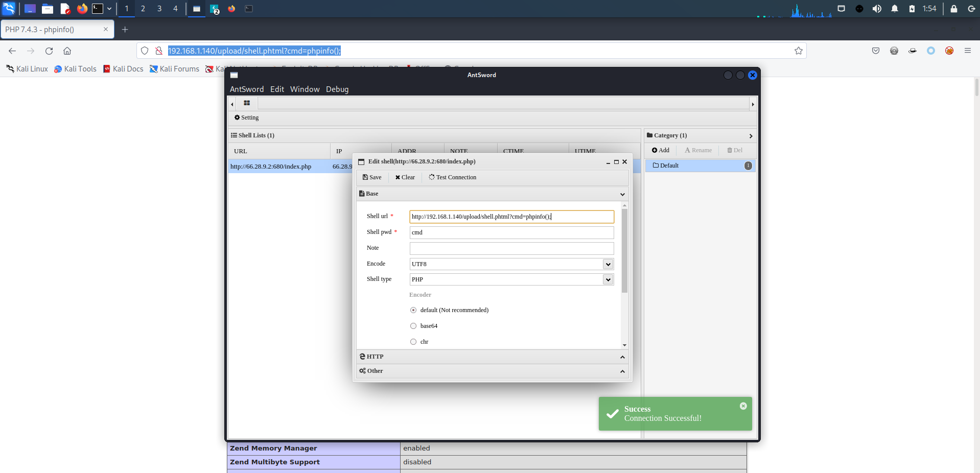
Task: Open a new Firefox tab
Action: [x=125, y=30]
